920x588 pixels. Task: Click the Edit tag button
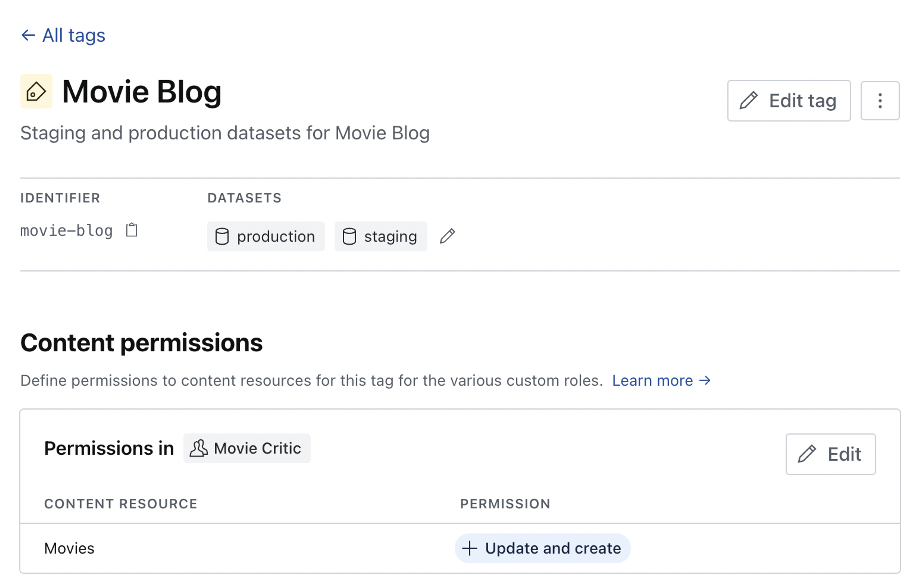[x=788, y=101]
